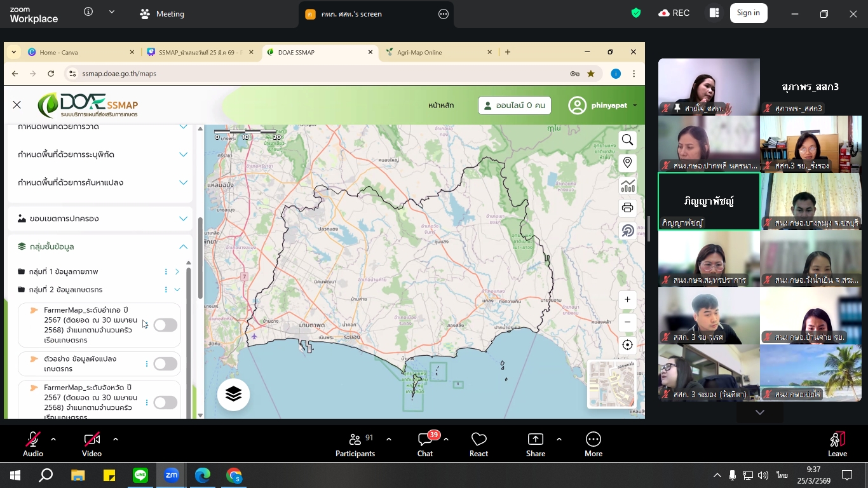Bookmark this page with the star icon
This screenshot has width=868, height=488.
tap(591, 74)
